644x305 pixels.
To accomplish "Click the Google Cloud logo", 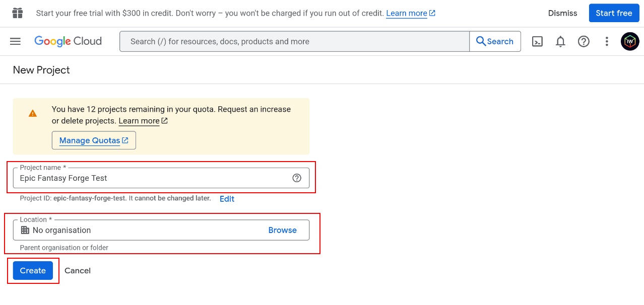I will 68,41.
